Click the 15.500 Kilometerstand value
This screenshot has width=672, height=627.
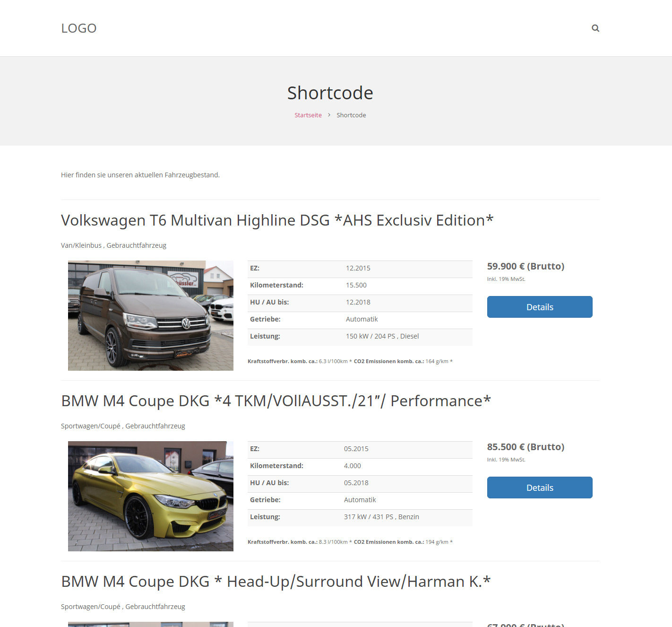pos(356,285)
